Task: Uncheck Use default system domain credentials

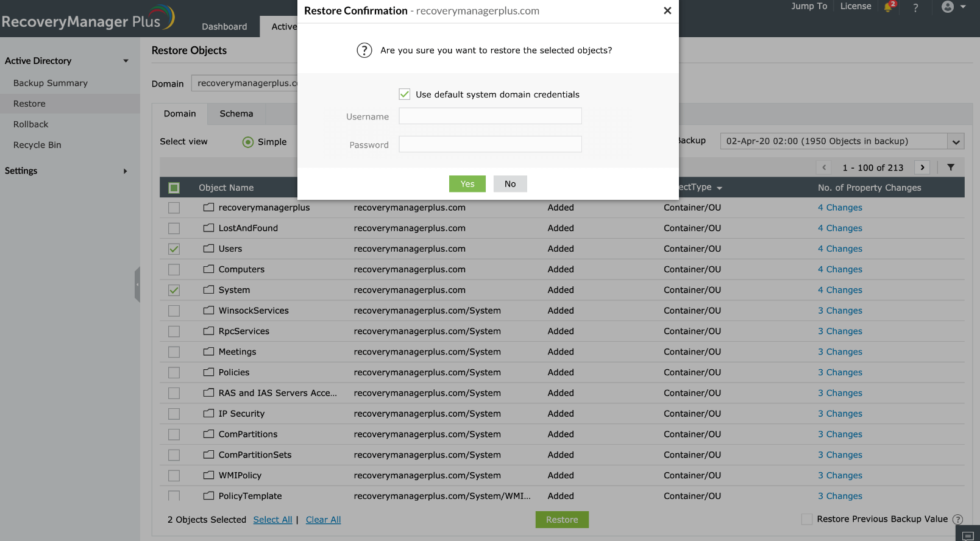Action: coord(405,94)
